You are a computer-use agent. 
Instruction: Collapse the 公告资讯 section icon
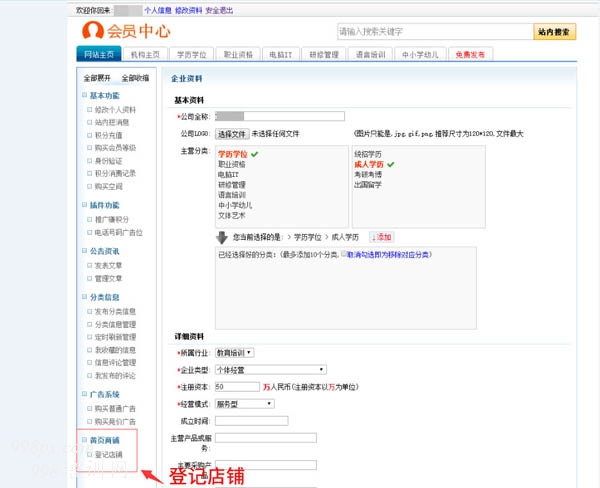[x=85, y=251]
